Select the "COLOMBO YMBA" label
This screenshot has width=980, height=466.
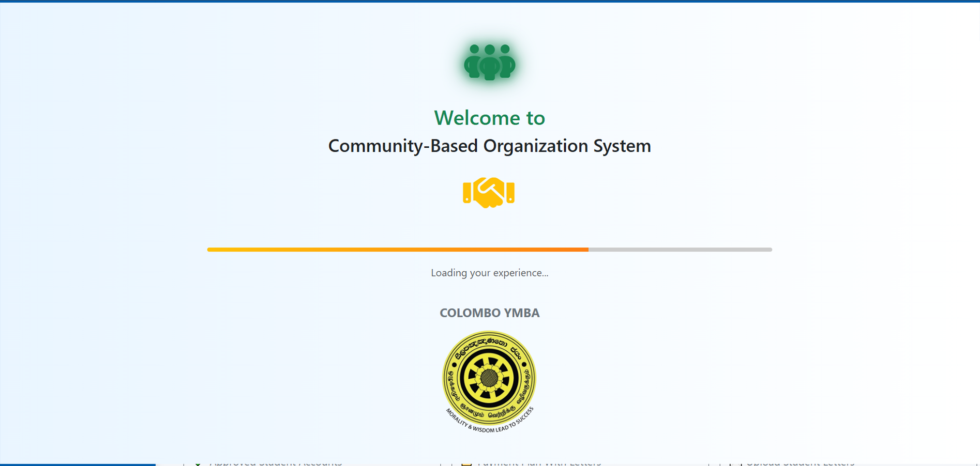489,313
